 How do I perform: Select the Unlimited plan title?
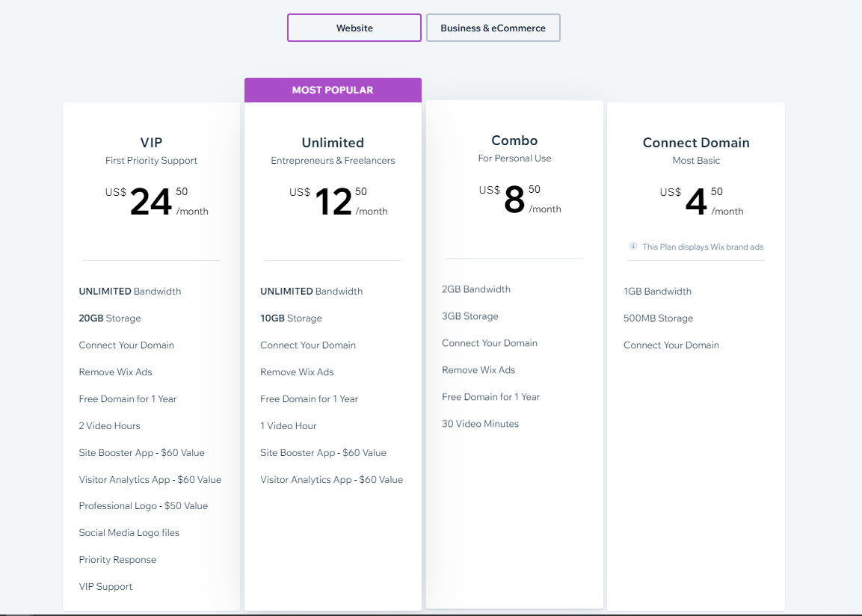click(x=333, y=142)
